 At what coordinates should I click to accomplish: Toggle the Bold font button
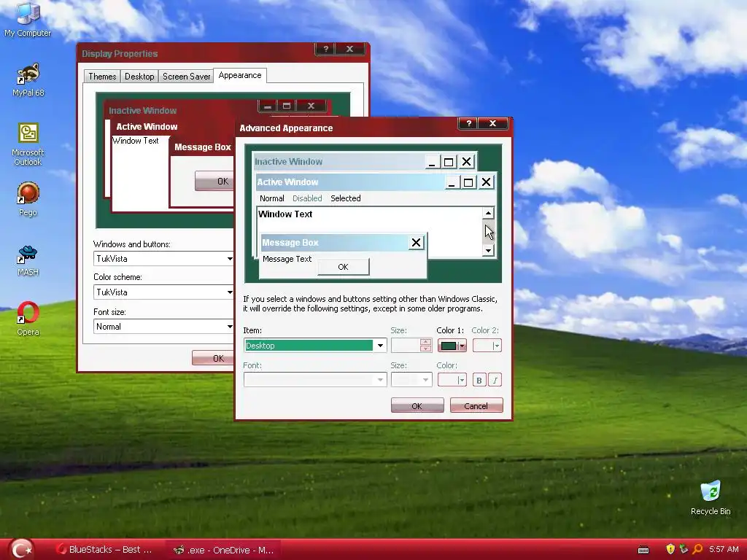[x=479, y=380]
